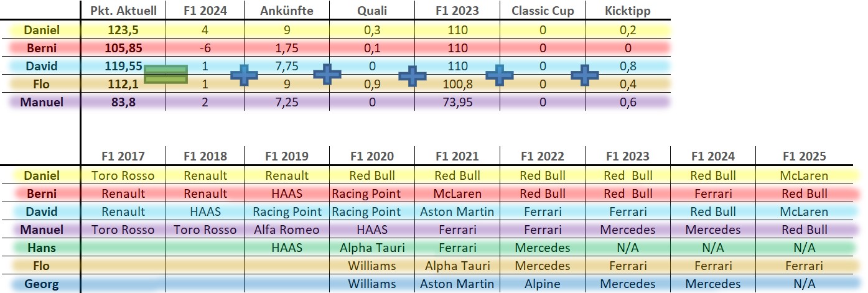The height and width of the screenshot is (293, 868).
Task: Click Berni's Racing Point cell
Action: 372,193
